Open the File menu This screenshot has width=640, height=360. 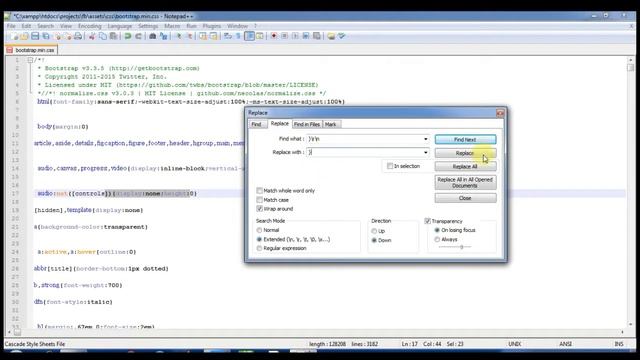coord(11,26)
